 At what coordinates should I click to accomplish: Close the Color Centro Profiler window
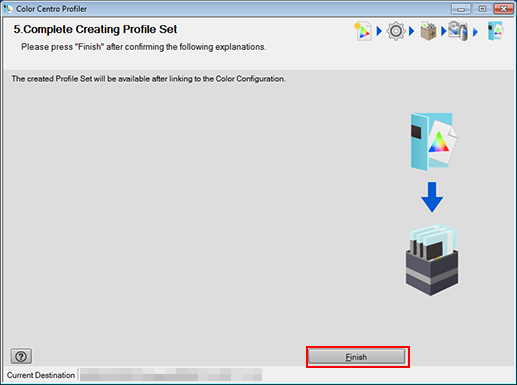(503, 9)
